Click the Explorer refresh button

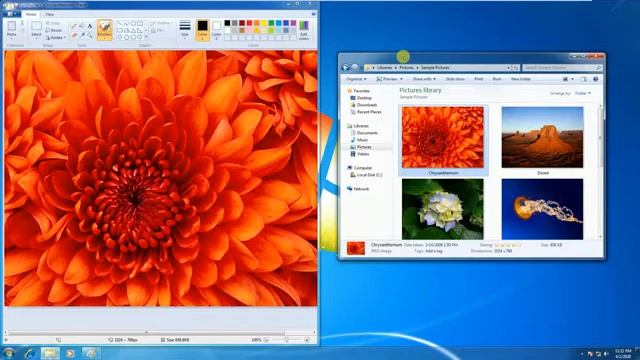pos(516,68)
